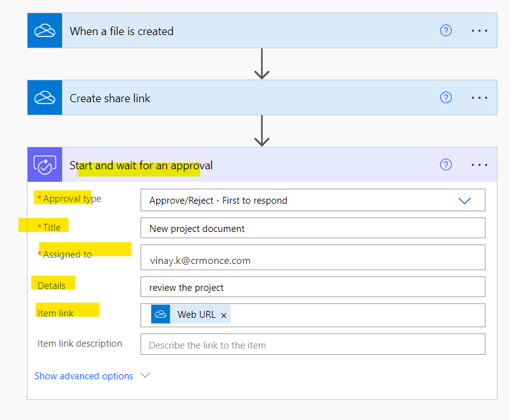Viewport: 510px width, 420px height.
Task: Click the OneDrive icon inside the Web URL token
Action: [x=161, y=314]
